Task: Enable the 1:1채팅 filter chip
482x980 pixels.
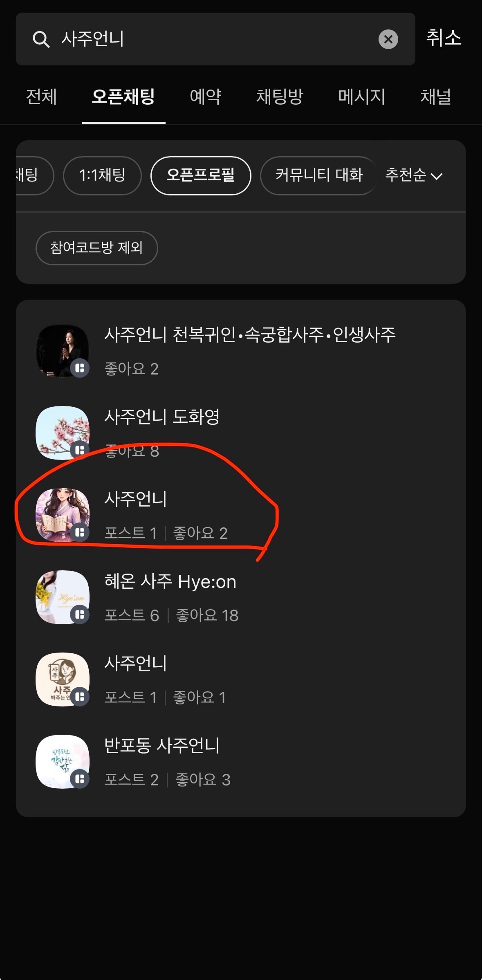Action: pos(102,175)
